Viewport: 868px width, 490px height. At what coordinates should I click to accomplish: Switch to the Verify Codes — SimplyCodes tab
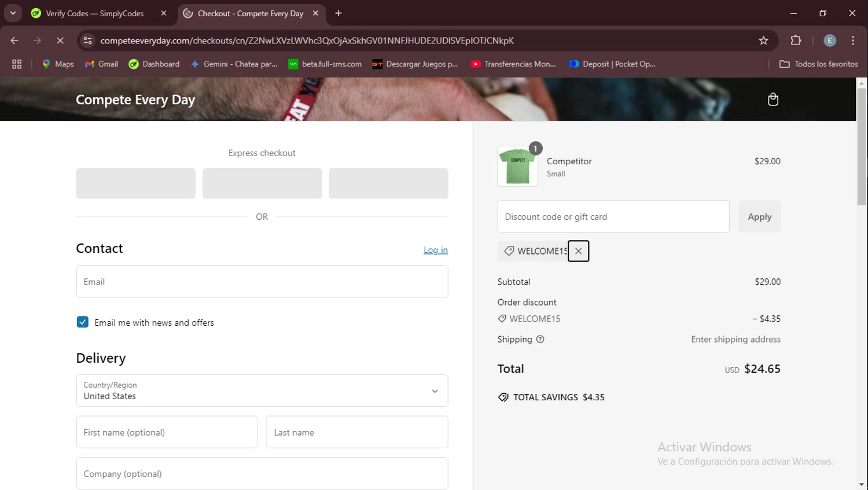(x=94, y=13)
